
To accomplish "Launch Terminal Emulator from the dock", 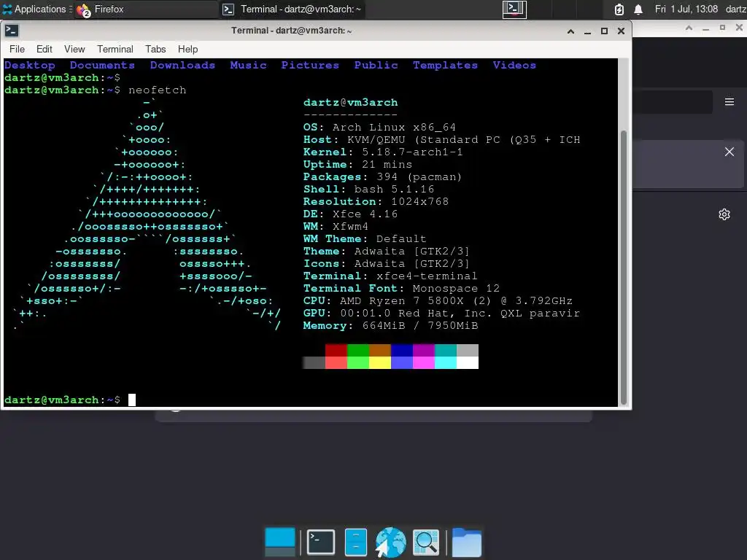I will 321,542.
